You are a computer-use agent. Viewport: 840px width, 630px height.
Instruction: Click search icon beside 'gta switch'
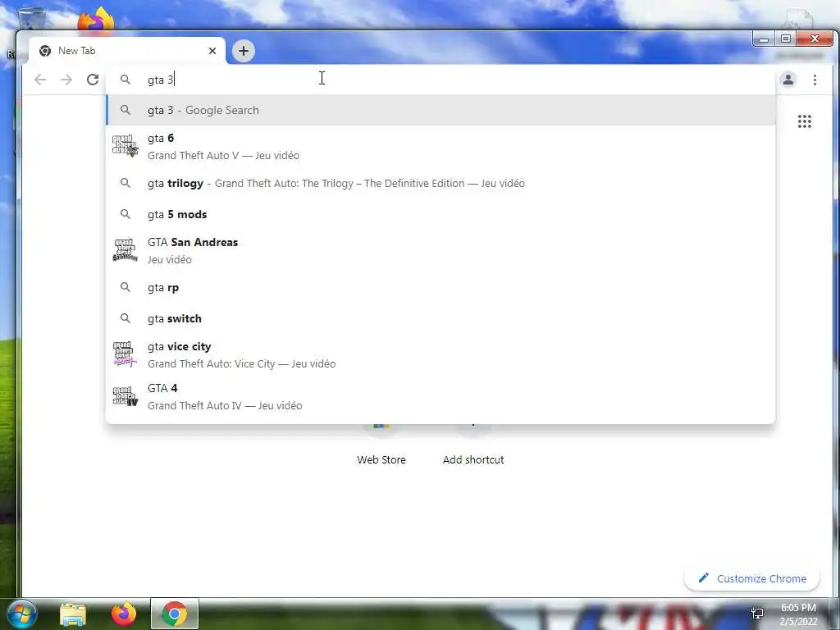click(x=126, y=318)
